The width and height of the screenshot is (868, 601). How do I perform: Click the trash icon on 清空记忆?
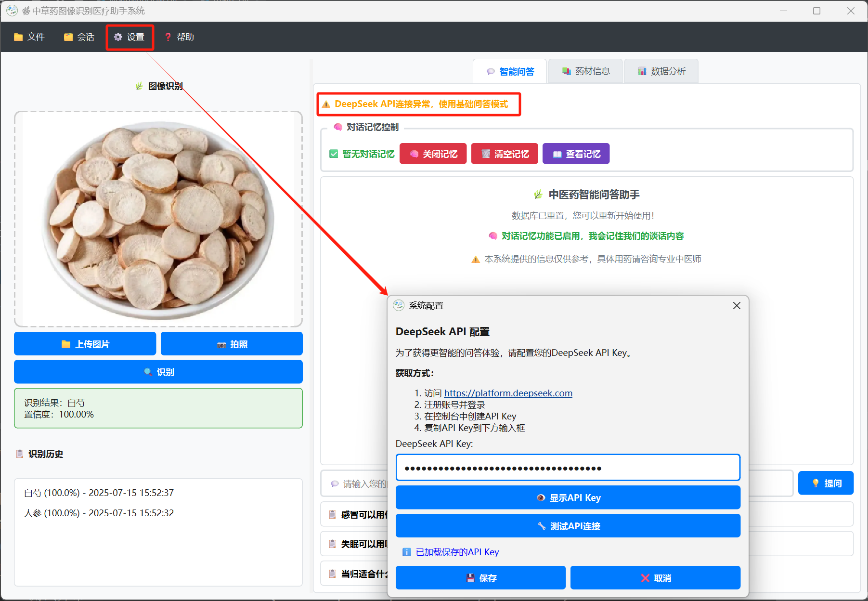pyautogui.click(x=486, y=154)
